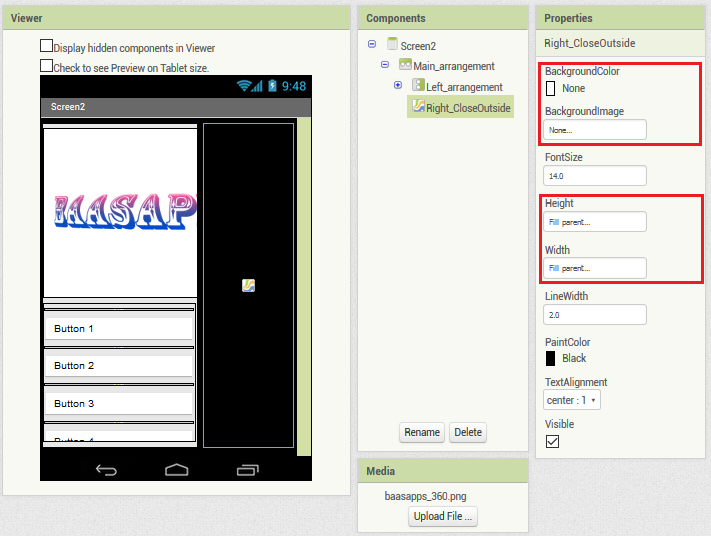
Task: Click the Components panel heading
Action: 396,18
